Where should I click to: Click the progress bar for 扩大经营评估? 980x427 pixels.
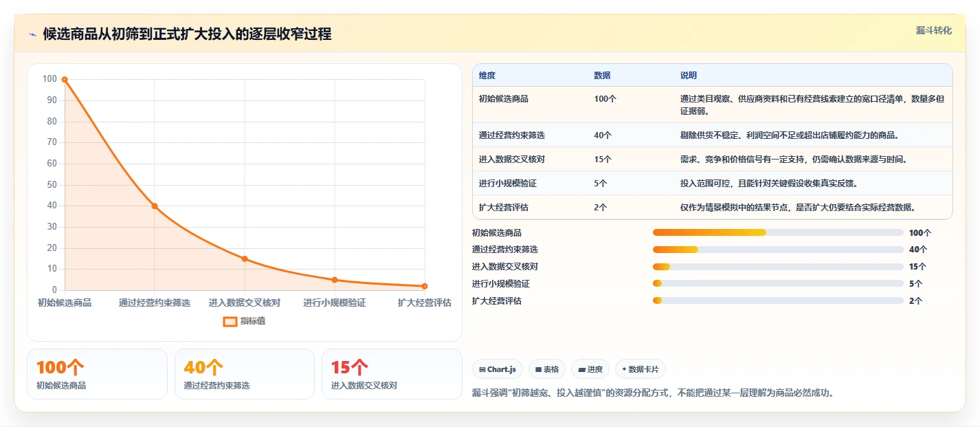778,300
